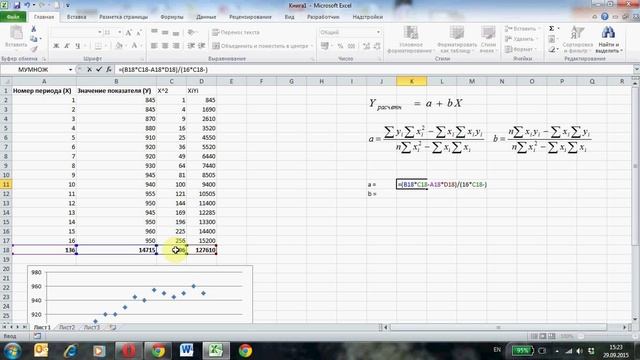640x360 pixels.
Task: Switch to sheet Лист2 tab
Action: point(67,327)
